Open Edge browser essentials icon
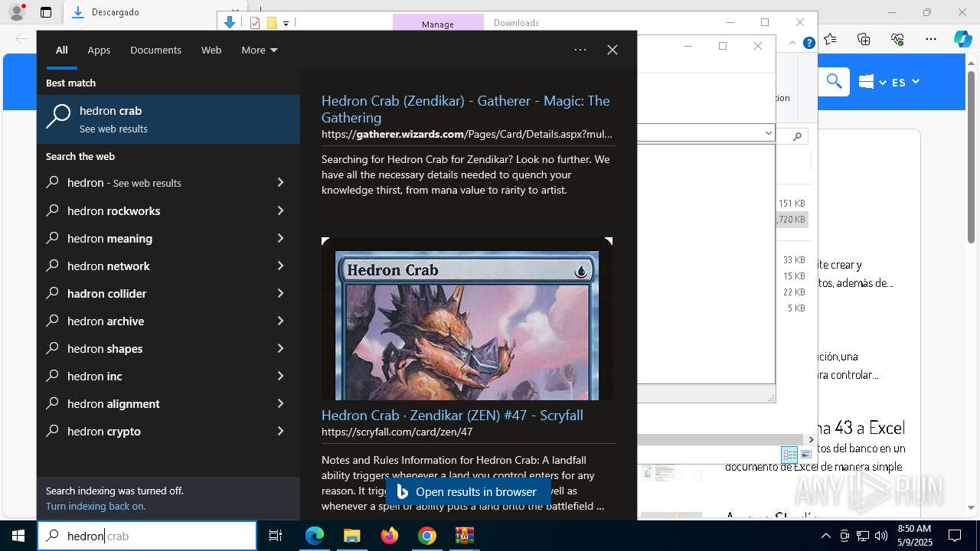The image size is (980, 551). pyautogui.click(x=897, y=39)
